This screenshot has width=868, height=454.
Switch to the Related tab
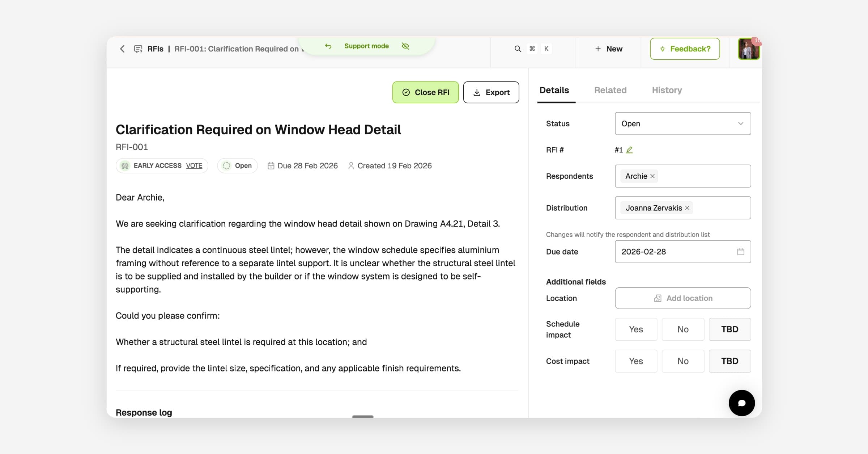(610, 90)
